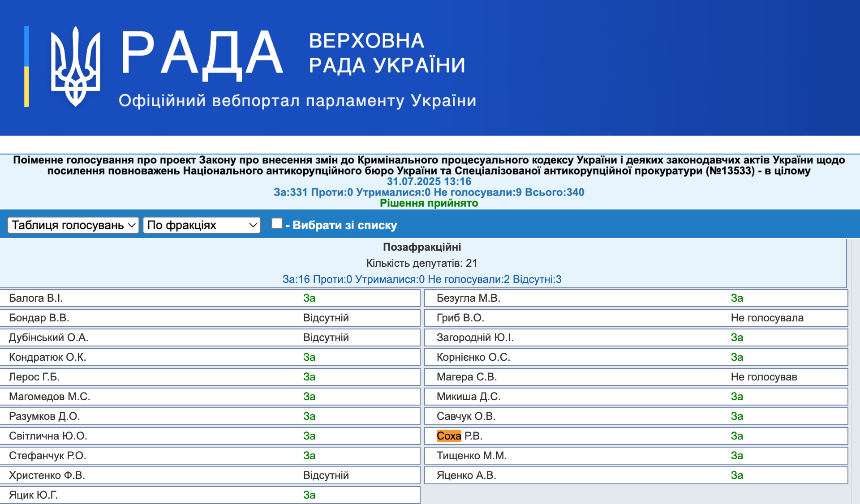The width and height of the screenshot is (860, 504).
Task: Click the vote date 31.07.2025 13:16
Action: click(429, 181)
